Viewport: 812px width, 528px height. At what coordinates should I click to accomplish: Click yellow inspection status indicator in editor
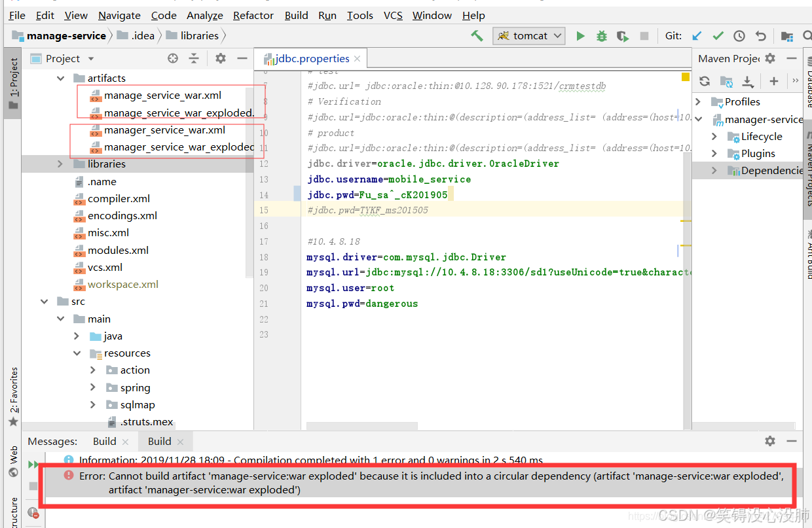[x=686, y=77]
